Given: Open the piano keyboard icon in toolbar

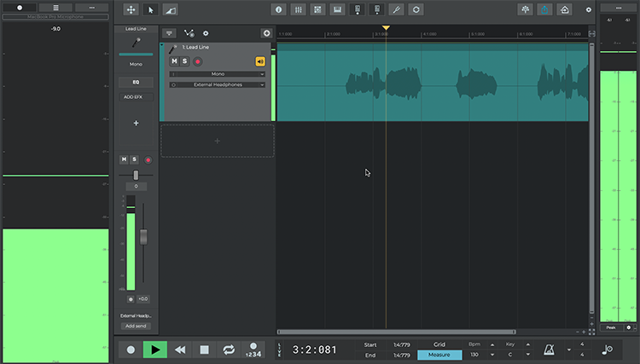Looking at the screenshot, I should tap(337, 9).
